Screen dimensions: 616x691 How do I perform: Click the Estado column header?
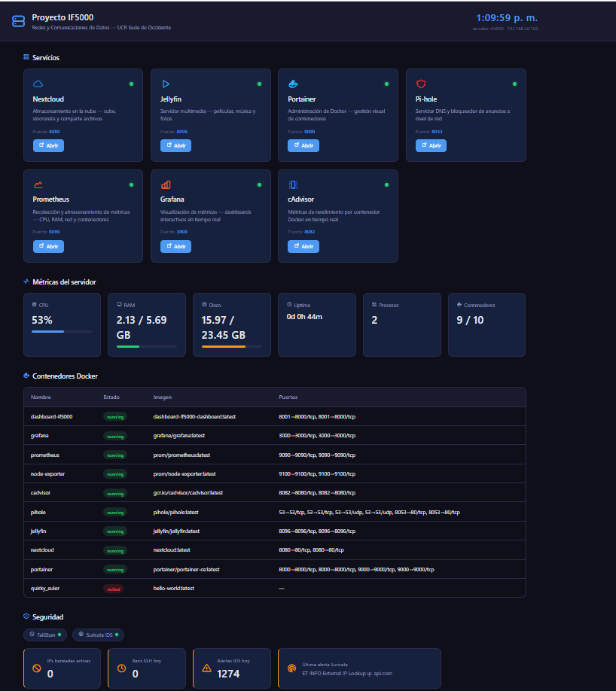pyautogui.click(x=111, y=397)
